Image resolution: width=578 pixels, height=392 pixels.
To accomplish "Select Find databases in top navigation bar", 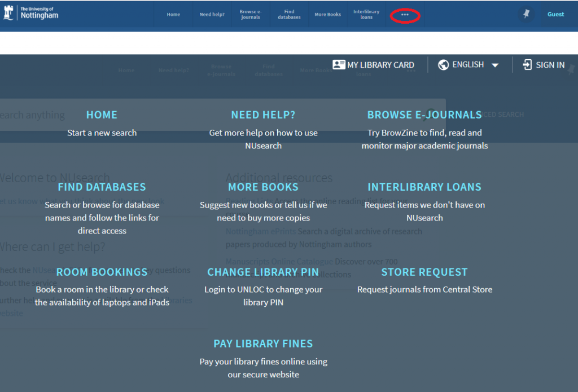I will (x=289, y=15).
